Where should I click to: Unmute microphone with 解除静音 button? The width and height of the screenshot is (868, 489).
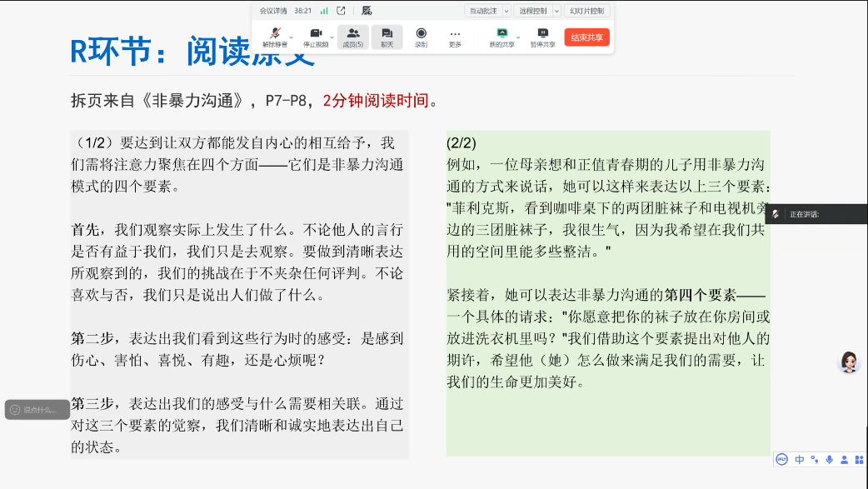[x=274, y=37]
